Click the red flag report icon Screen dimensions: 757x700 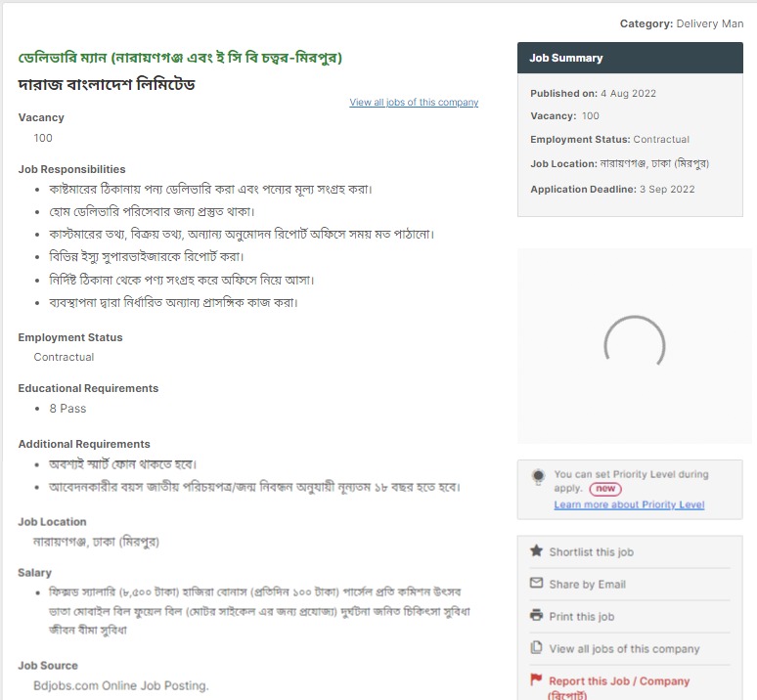coord(536,679)
